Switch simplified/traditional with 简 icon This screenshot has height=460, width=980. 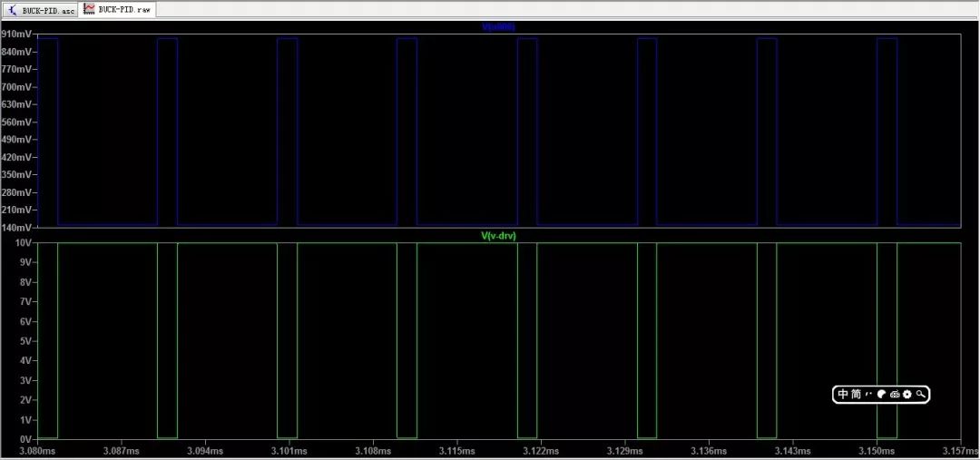(x=857, y=394)
